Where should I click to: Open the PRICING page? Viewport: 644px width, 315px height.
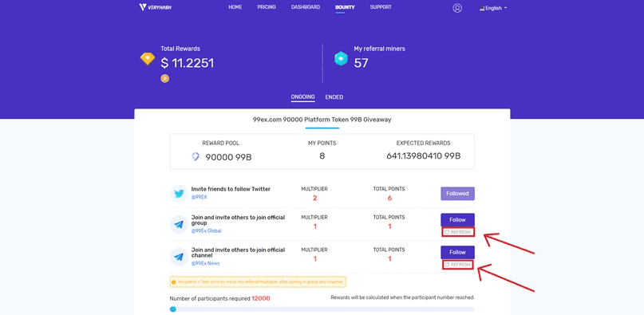pyautogui.click(x=267, y=7)
